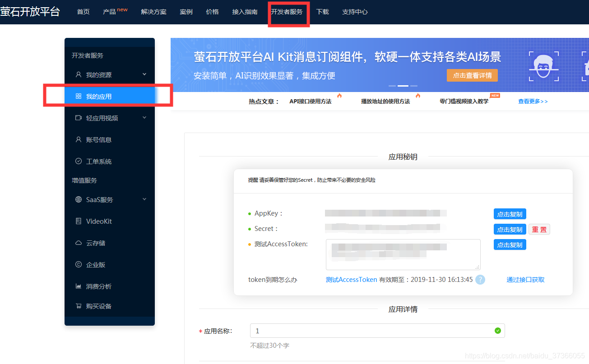The height and width of the screenshot is (364, 589).
Task: Select 工单系统 in sidebar
Action: 110,161
